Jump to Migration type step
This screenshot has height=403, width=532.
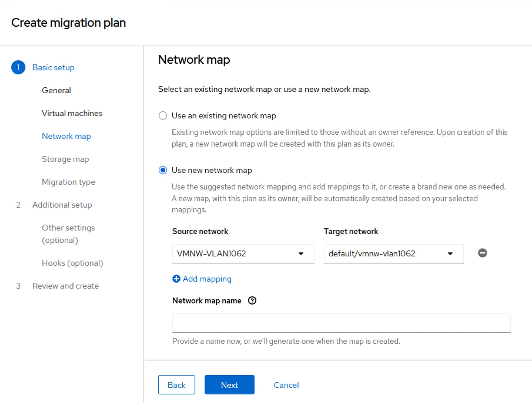(68, 182)
